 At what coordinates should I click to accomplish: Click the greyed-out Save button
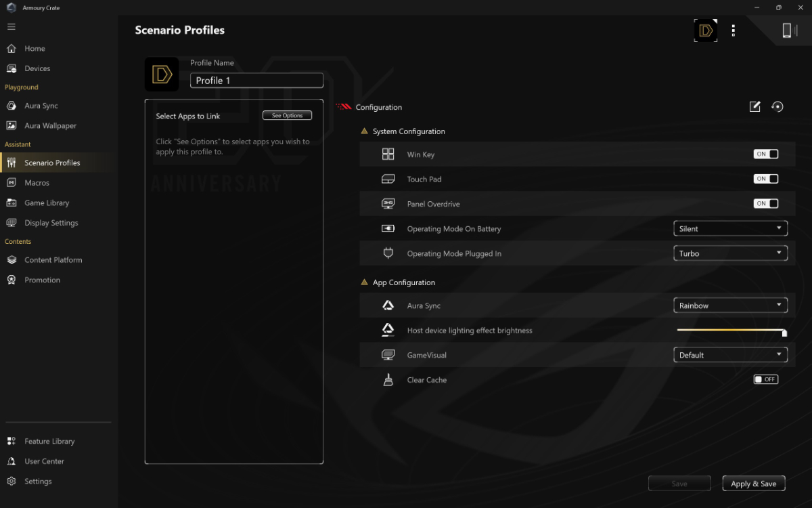tap(679, 484)
